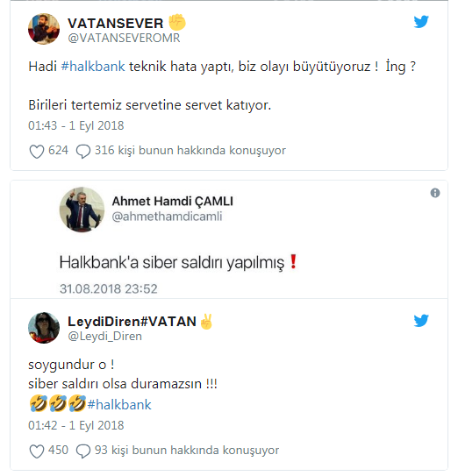Open timestamp 01:43 - 1 Eyl 2018

76,125
